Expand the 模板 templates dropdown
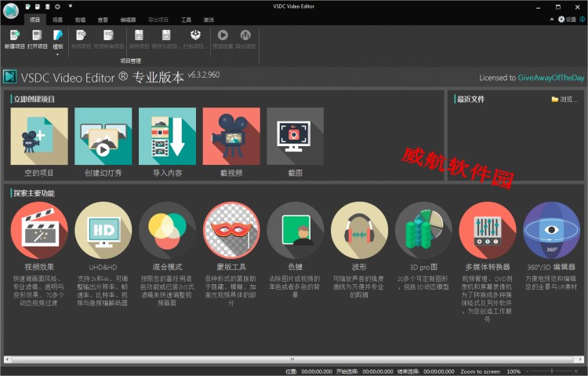Image resolution: width=588 pixels, height=376 pixels. 58,54
